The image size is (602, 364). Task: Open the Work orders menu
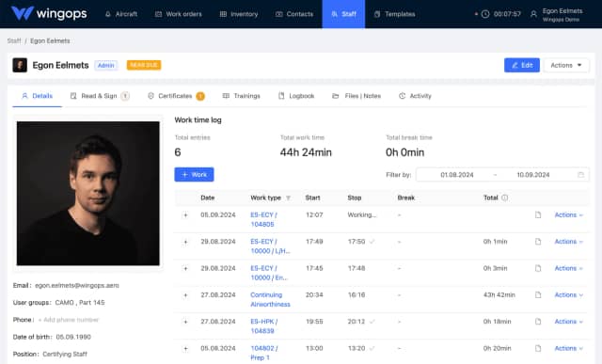(x=178, y=14)
